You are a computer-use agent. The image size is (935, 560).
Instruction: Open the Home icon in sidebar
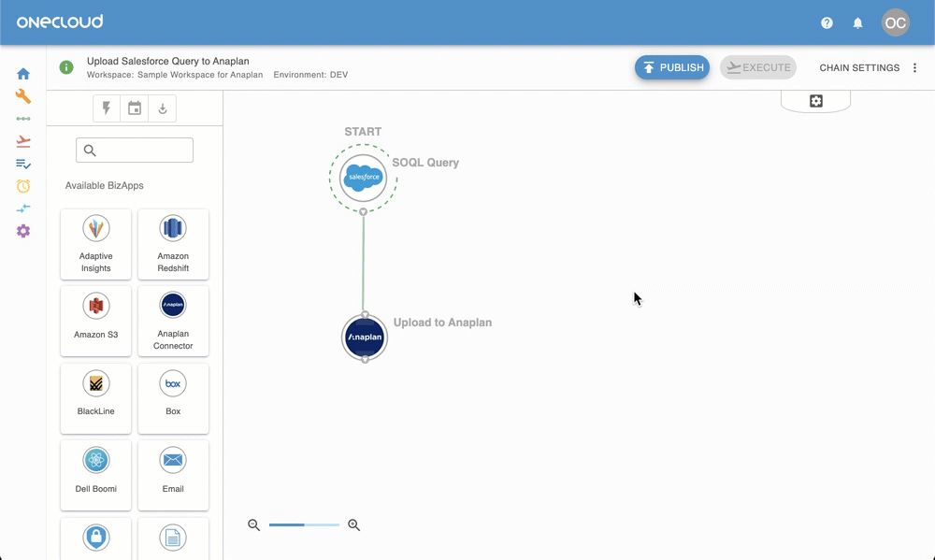point(23,74)
